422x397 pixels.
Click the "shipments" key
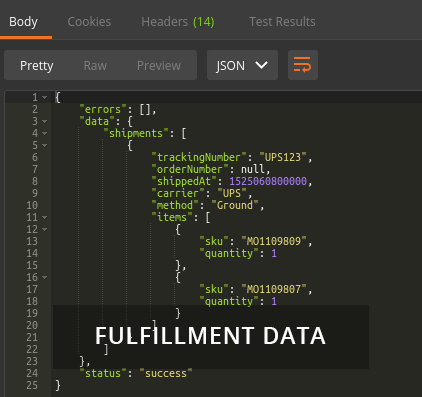[x=136, y=133]
